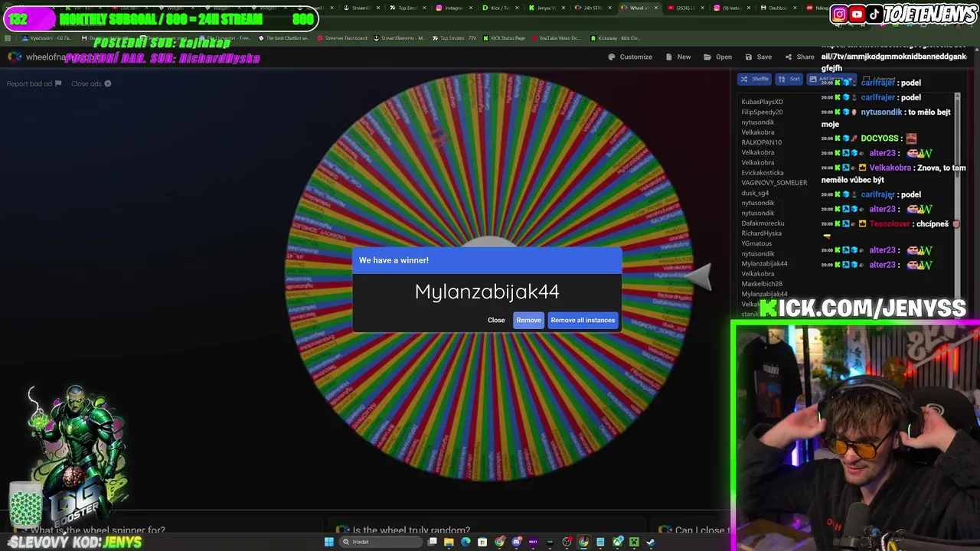Open OBS Studio from taskbar

[x=567, y=542]
